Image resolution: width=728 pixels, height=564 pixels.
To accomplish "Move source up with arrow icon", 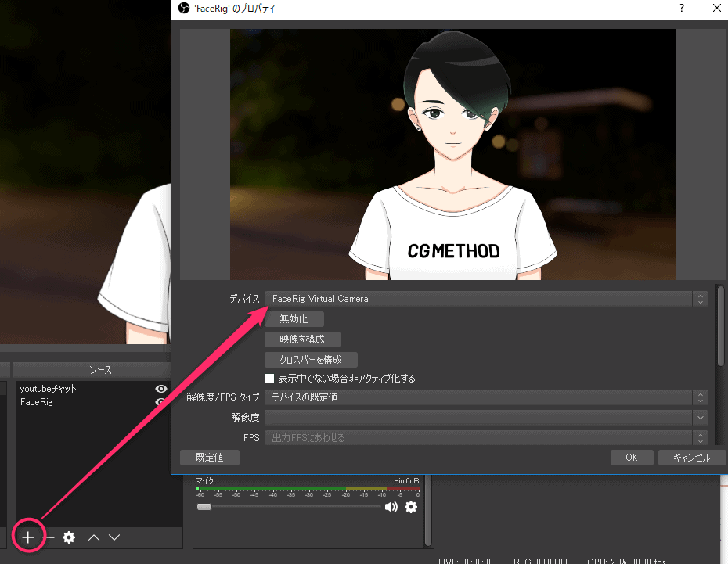I will [x=94, y=537].
